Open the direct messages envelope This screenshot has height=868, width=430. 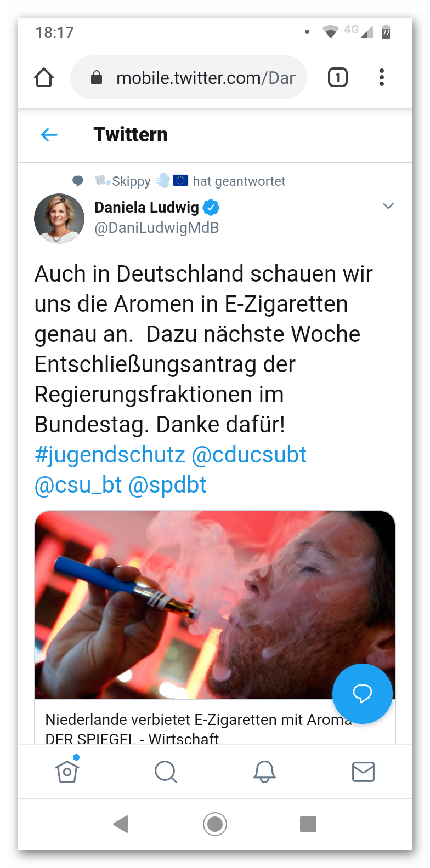[x=363, y=772]
